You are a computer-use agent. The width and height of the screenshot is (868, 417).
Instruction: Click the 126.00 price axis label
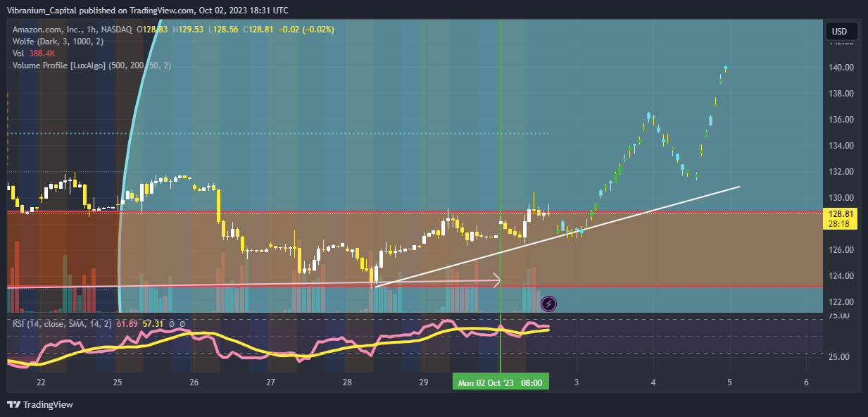coord(841,250)
